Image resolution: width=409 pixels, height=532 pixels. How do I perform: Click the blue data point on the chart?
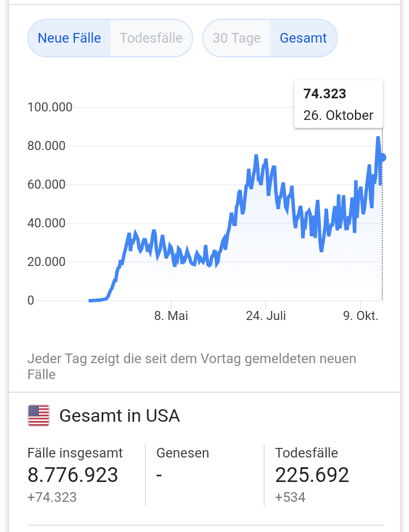pos(382,157)
